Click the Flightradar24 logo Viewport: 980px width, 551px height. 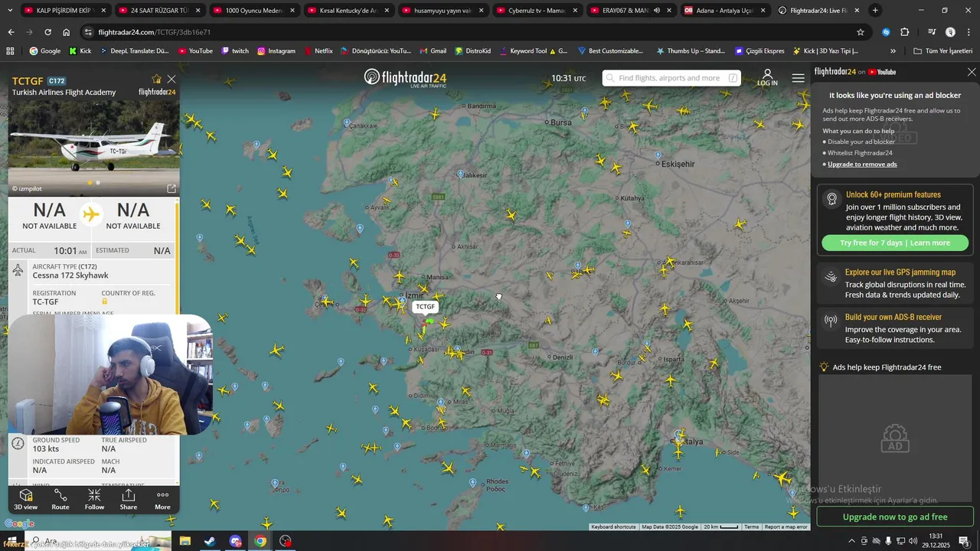pyautogui.click(x=405, y=78)
